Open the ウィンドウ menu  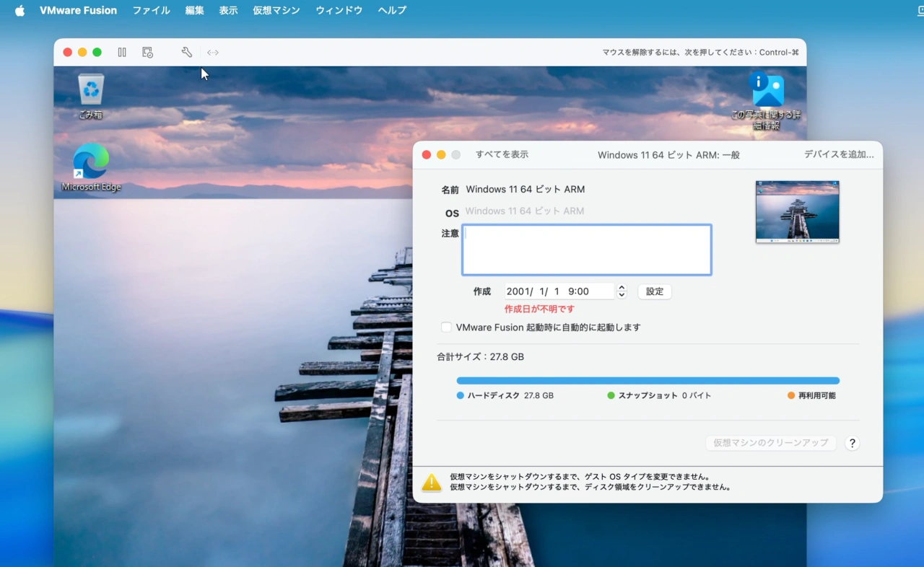point(339,11)
